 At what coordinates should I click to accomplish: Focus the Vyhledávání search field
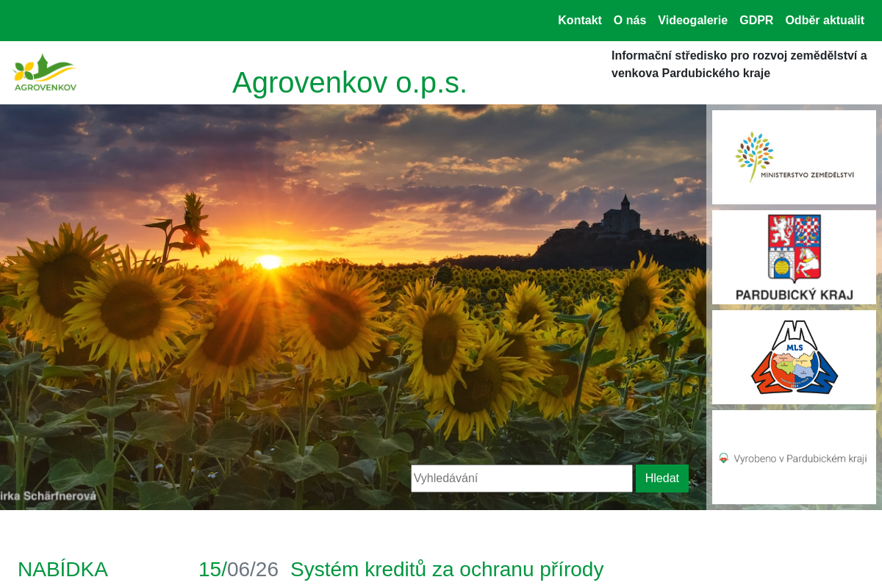coord(522,478)
